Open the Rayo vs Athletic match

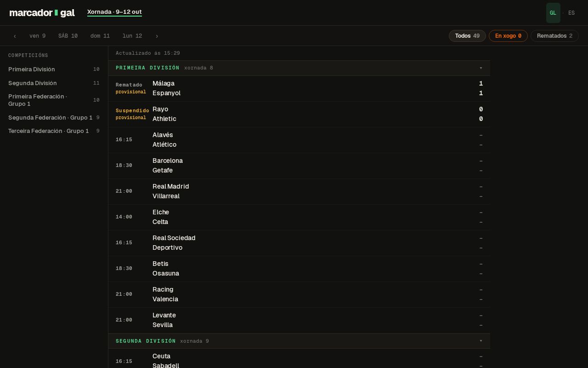(299, 114)
